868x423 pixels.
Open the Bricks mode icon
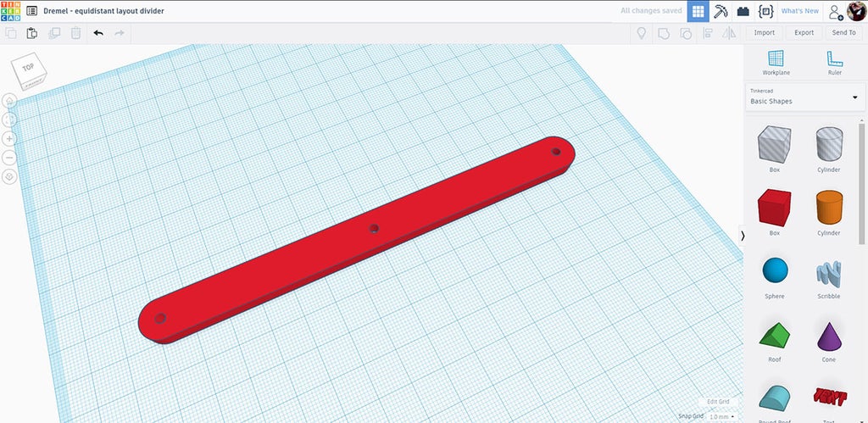click(743, 11)
